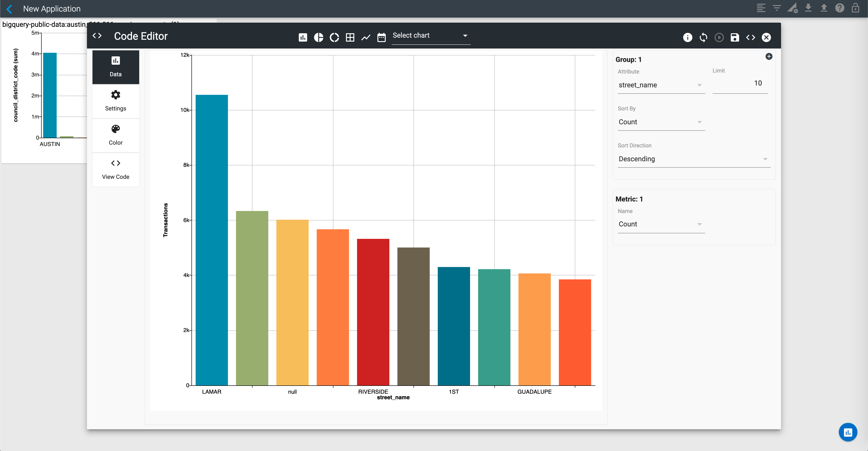Select the bar chart type icon
This screenshot has height=451, width=868.
coord(303,37)
